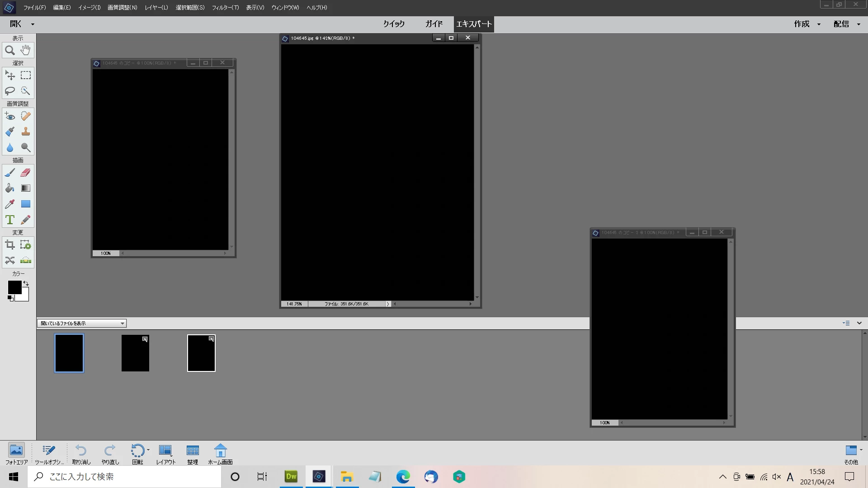Select the Zoom tool in toolbox
This screenshot has width=868, height=488.
click(x=9, y=50)
